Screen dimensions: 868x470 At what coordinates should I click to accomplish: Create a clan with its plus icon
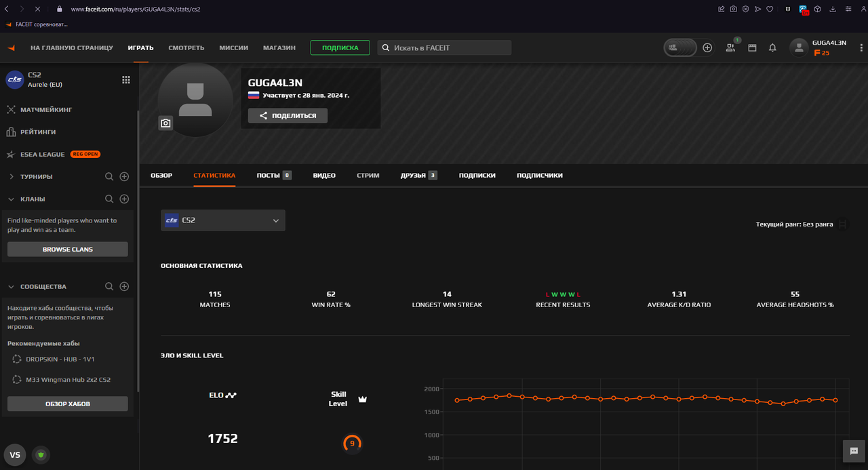tap(124, 199)
